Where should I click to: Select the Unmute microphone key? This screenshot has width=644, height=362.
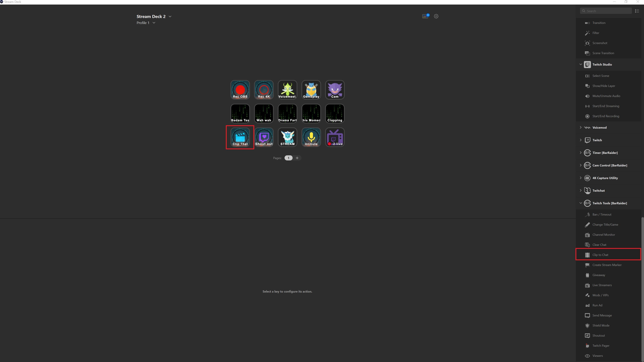pyautogui.click(x=311, y=137)
